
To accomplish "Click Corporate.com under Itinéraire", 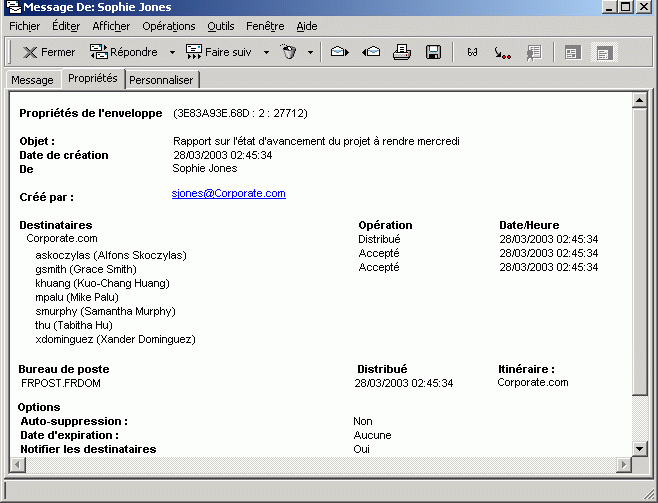I will [x=533, y=383].
